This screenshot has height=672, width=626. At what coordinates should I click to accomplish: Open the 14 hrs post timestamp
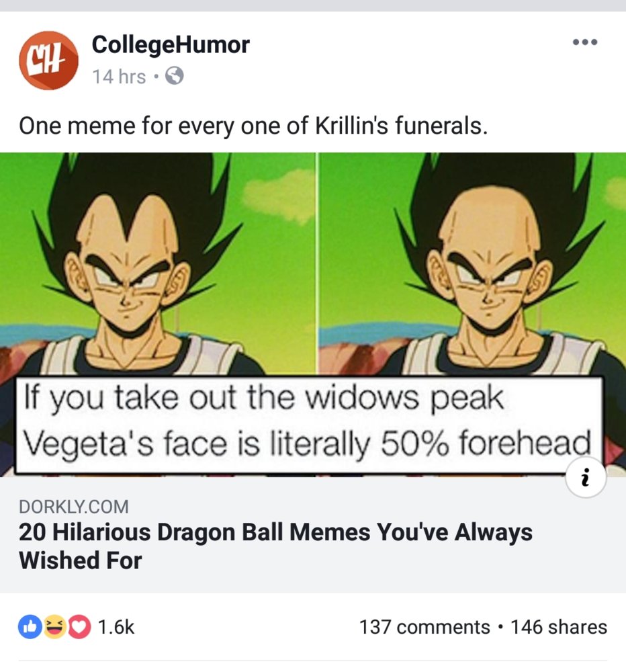[x=119, y=77]
